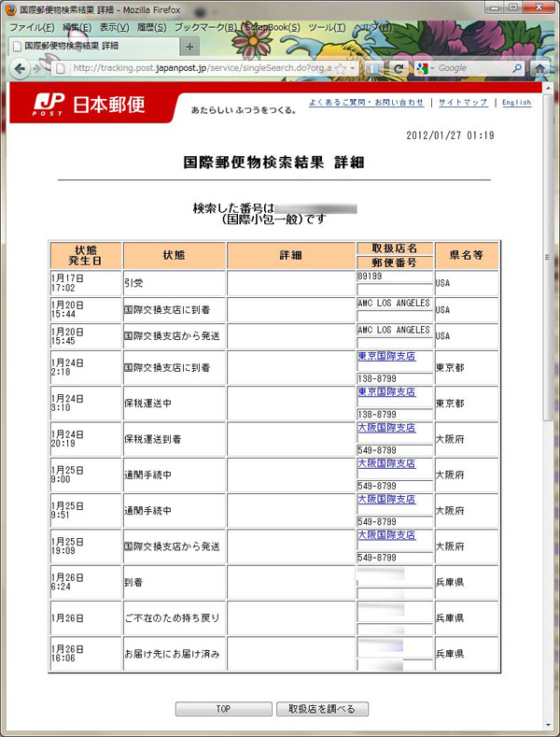
Task: Minimize the Firefox window
Action: click(496, 7)
